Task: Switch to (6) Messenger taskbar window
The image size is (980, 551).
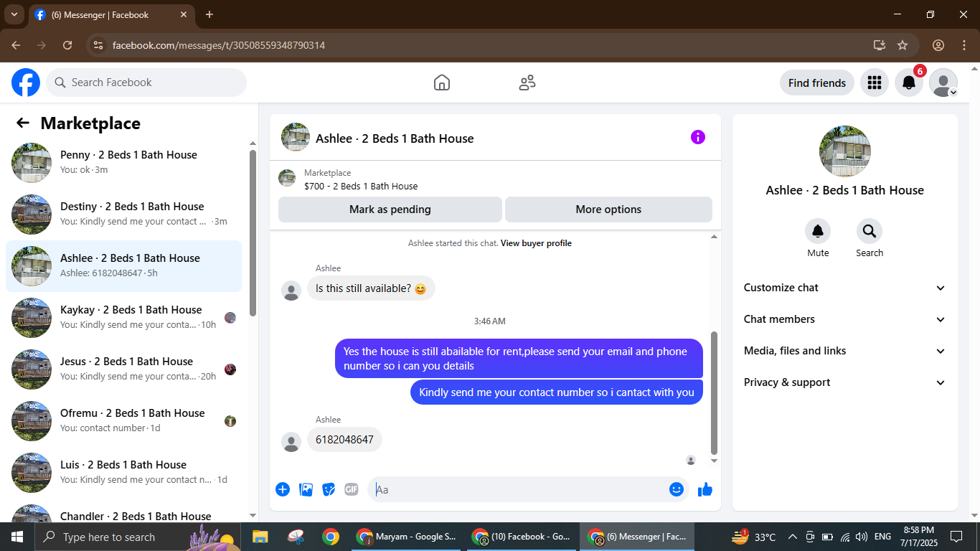Action: pyautogui.click(x=637, y=537)
